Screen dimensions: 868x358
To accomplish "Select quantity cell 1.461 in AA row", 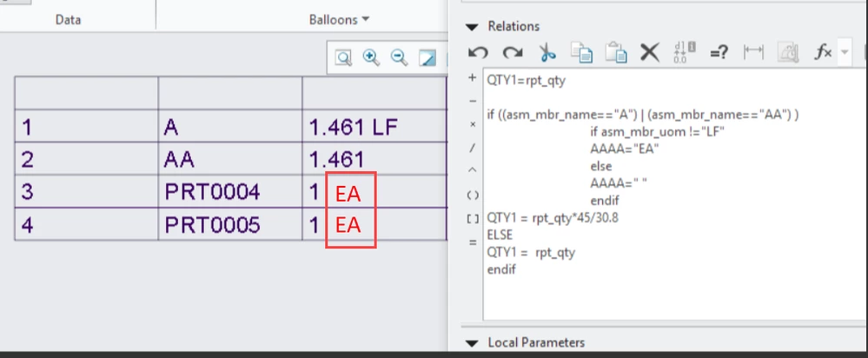I will pos(374,159).
